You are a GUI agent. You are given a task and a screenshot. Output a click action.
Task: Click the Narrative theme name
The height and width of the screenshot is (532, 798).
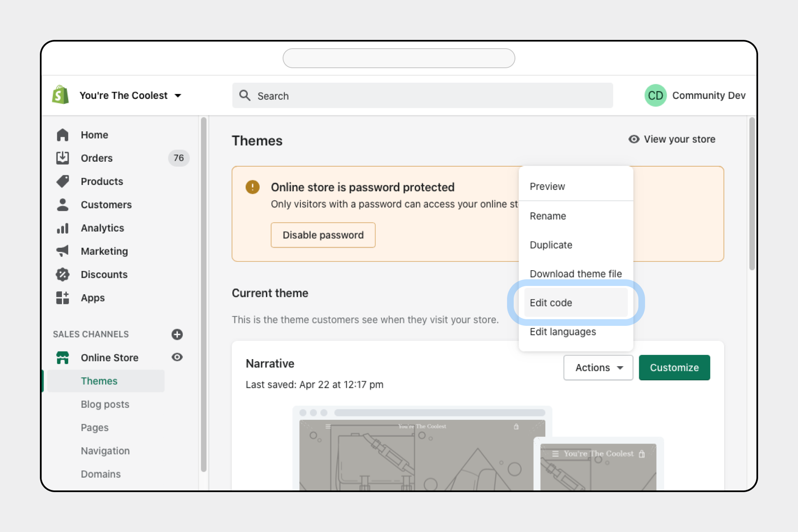coord(270,363)
